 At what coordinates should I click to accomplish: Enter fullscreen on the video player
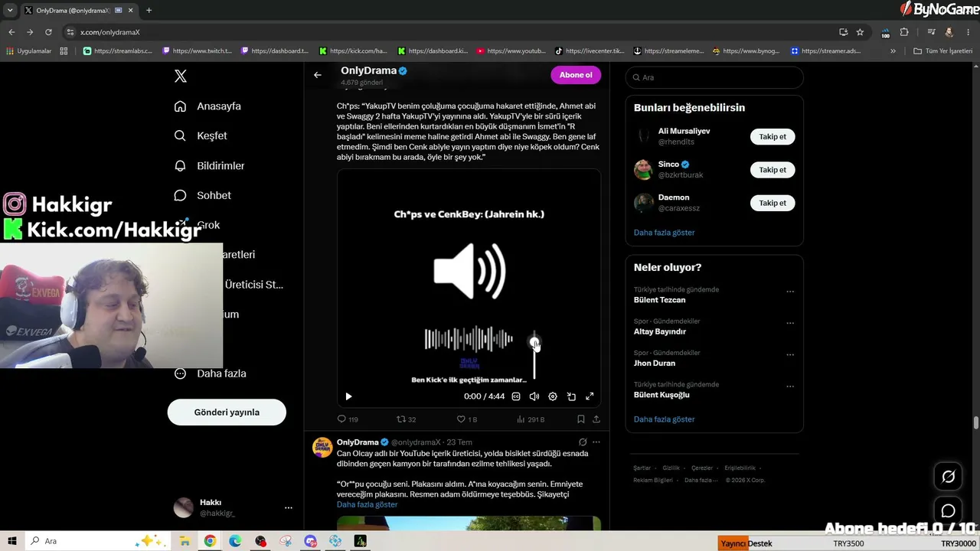[x=590, y=396]
